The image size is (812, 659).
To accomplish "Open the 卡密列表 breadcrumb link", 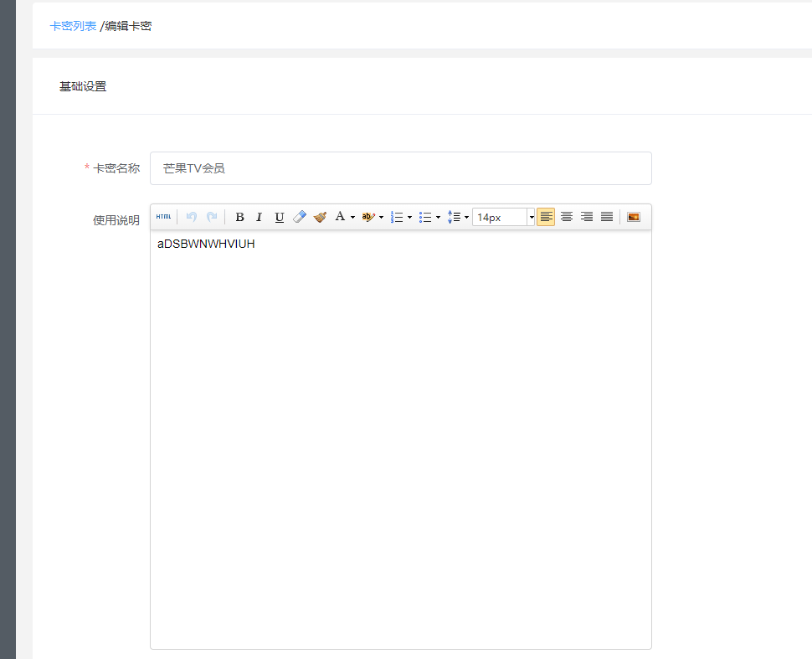I will [x=73, y=26].
